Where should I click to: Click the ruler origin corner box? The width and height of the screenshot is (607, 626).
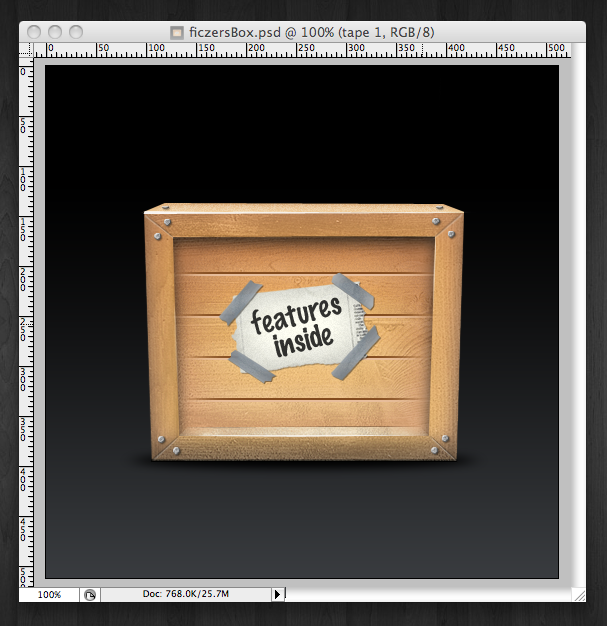click(26, 50)
